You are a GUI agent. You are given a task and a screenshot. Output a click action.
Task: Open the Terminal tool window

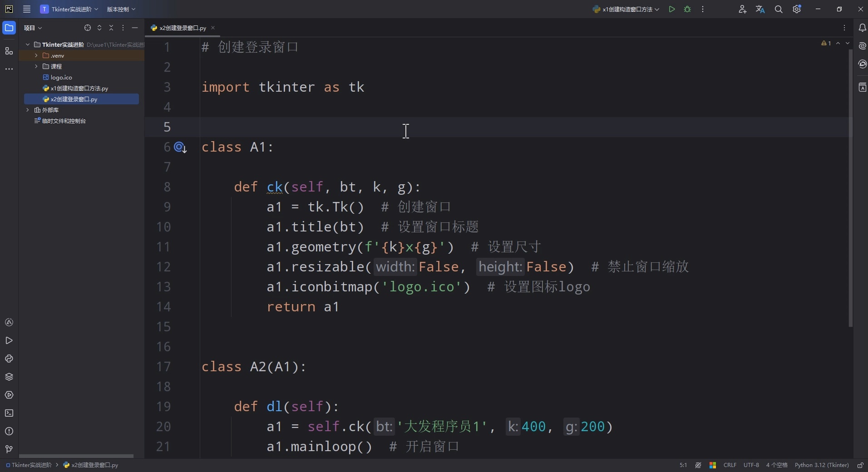pyautogui.click(x=9, y=413)
